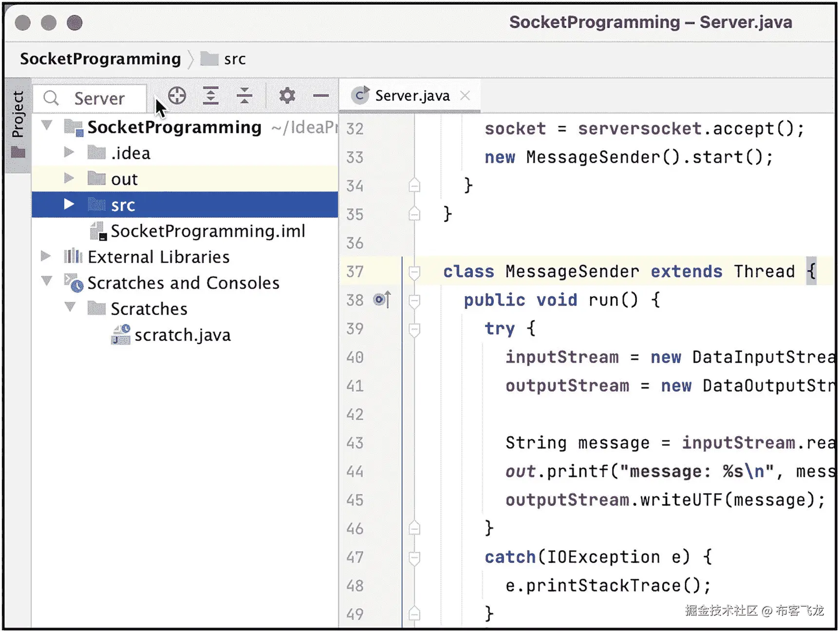The width and height of the screenshot is (840, 633).
Task: Click the fold end marker on line 35
Action: 414,213
